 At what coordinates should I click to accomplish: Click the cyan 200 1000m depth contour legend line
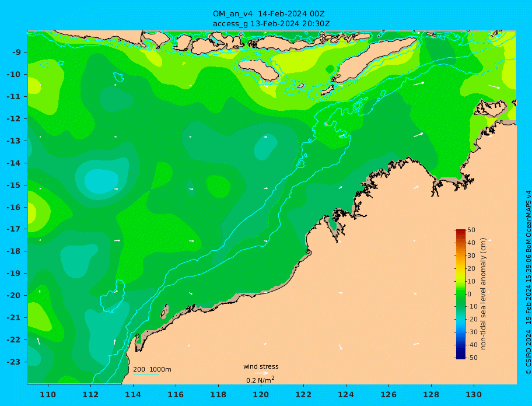pyautogui.click(x=146, y=375)
